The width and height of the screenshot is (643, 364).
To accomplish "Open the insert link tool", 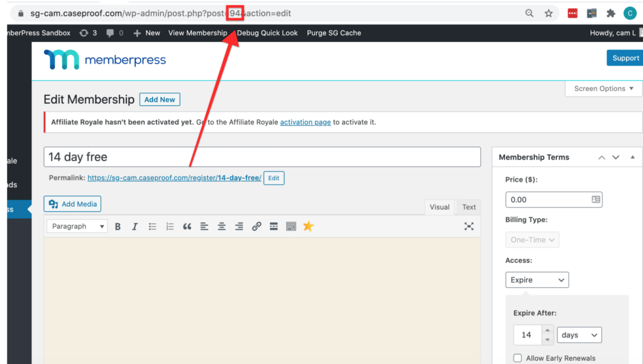I will tap(256, 227).
